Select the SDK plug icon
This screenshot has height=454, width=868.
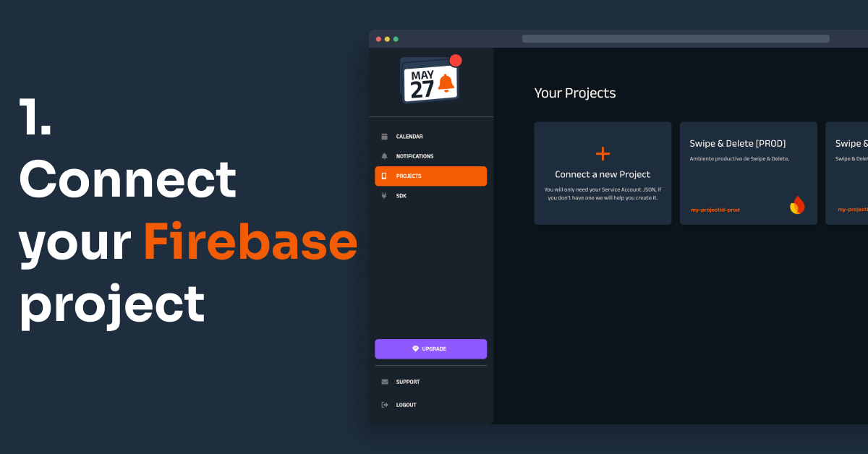pos(383,195)
